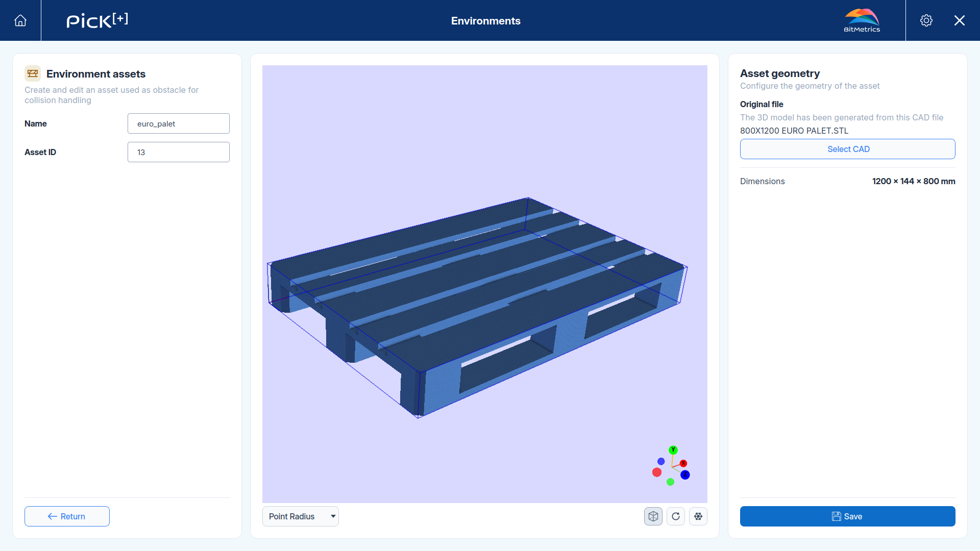Click the Dimensions label
Screen dimensions: 980x551
[763, 181]
